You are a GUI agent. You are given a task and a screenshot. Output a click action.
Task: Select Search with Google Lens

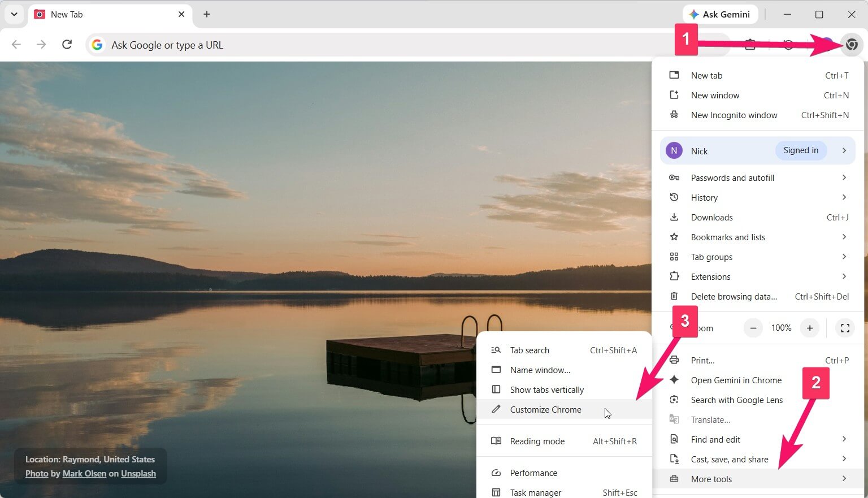(758, 400)
